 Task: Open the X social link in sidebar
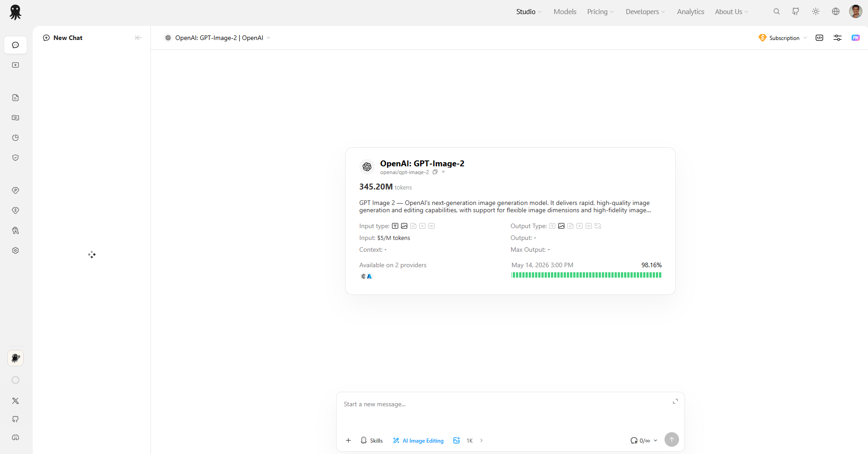(15, 401)
